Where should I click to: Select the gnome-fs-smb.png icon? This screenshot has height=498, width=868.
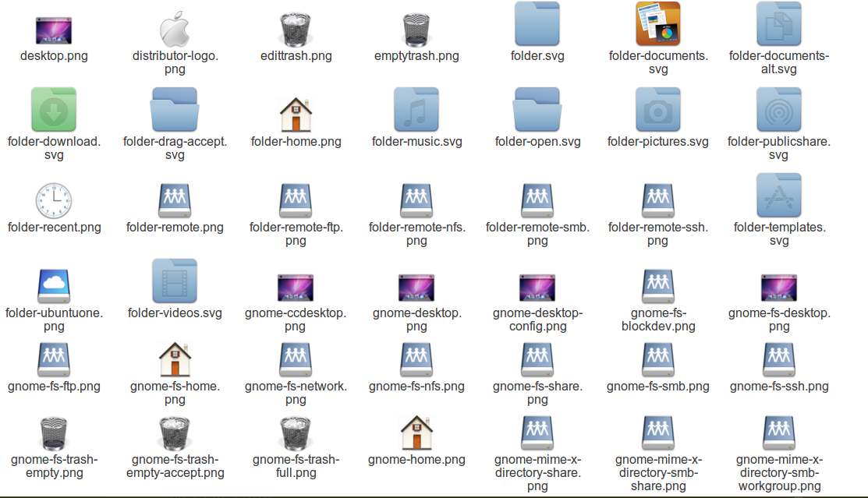[658, 360]
